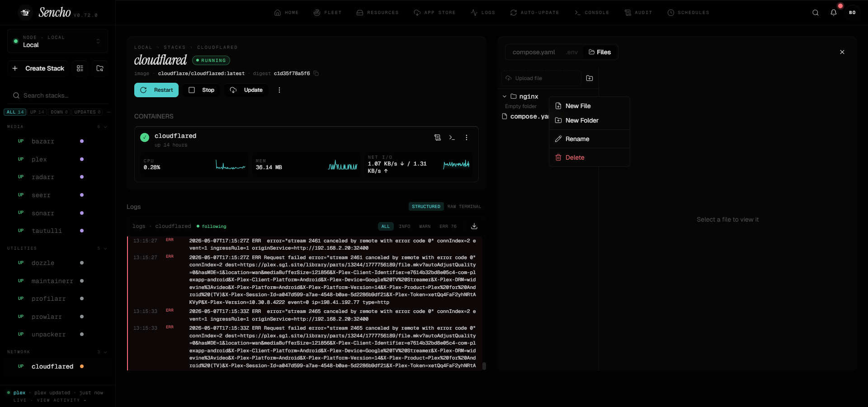The image size is (868, 407).
Task: Choose New Folder from context menu
Action: pyautogui.click(x=590, y=120)
